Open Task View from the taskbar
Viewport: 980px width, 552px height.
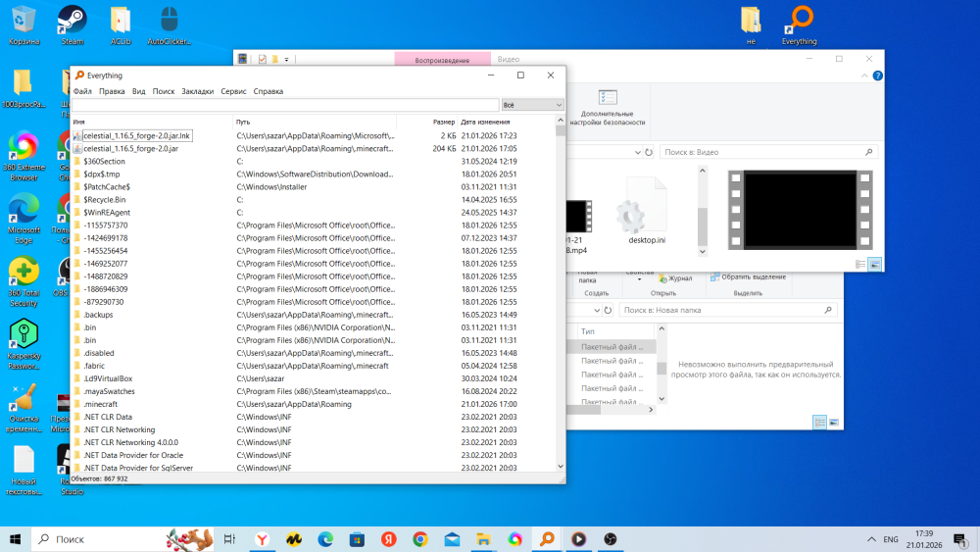[229, 539]
